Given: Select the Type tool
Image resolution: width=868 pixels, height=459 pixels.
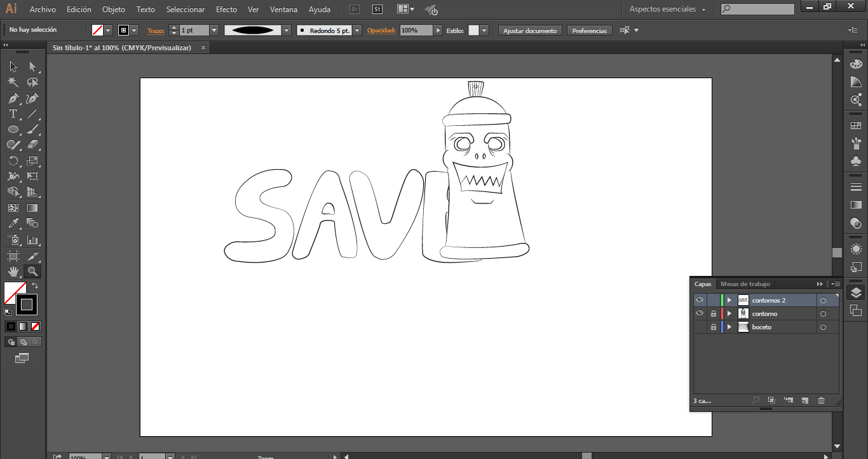Looking at the screenshot, I should click(x=13, y=114).
